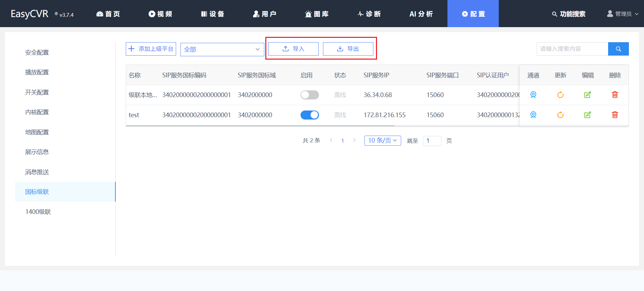Viewport: 644px width, 291px height.
Task: Click the blue search magnifier button
Action: pos(618,49)
